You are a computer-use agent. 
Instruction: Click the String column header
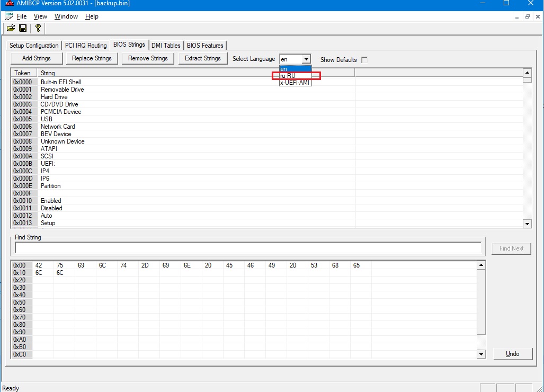tap(195, 73)
